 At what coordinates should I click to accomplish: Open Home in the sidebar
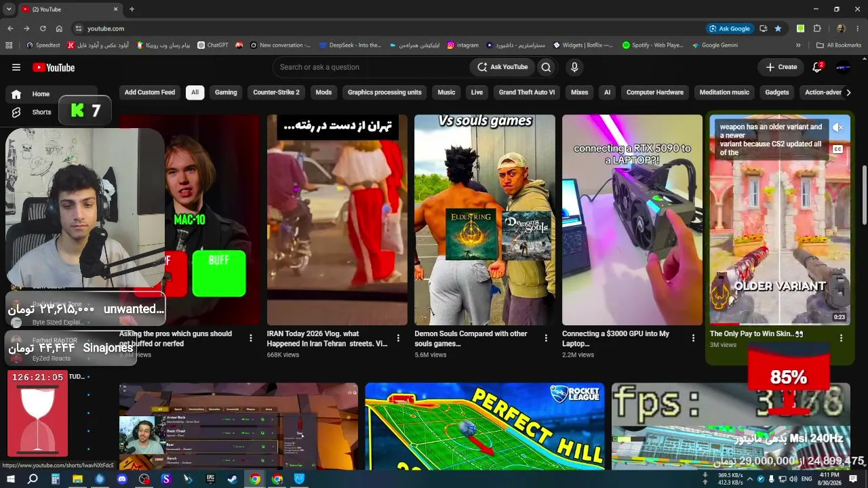pos(41,94)
